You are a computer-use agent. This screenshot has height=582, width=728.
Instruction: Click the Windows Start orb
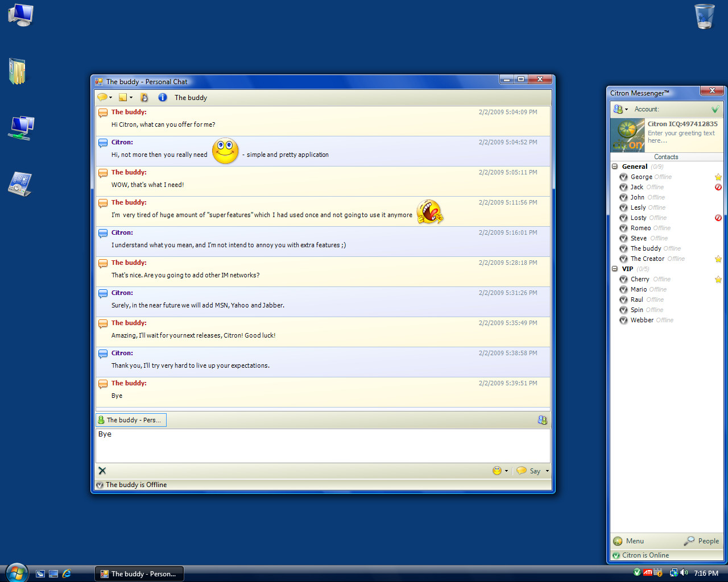click(16, 572)
